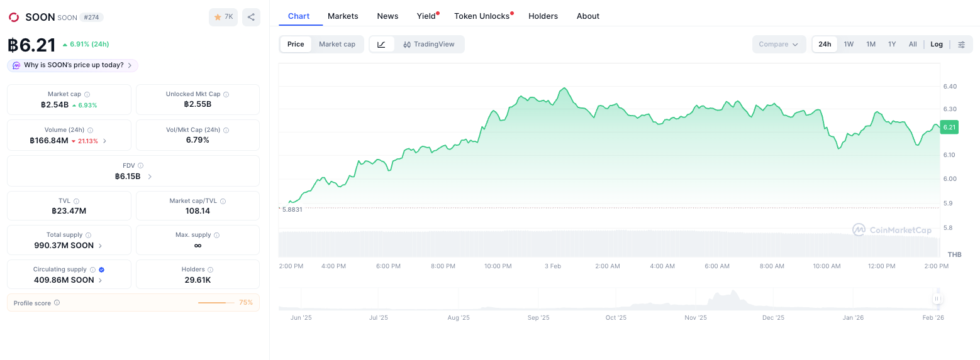Click the Profile score progress bar
This screenshot has width=980, height=360.
pos(216,303)
